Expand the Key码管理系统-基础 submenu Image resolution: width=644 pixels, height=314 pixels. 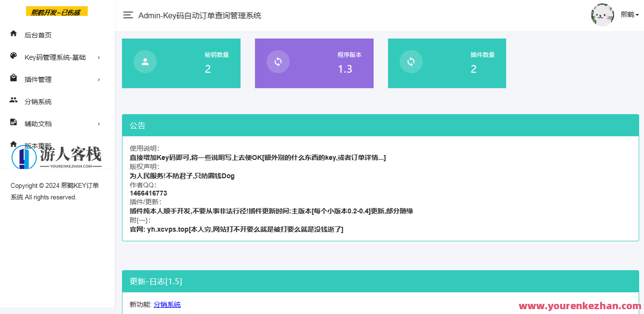click(x=99, y=56)
